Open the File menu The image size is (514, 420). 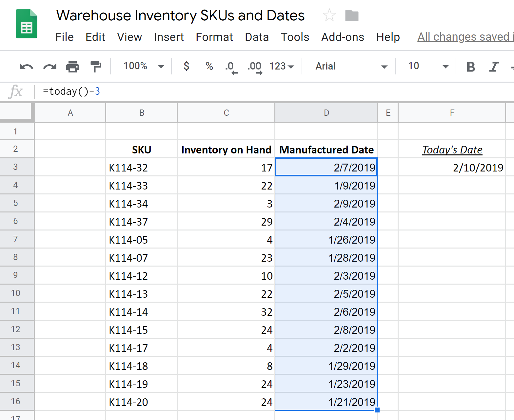pyautogui.click(x=64, y=37)
